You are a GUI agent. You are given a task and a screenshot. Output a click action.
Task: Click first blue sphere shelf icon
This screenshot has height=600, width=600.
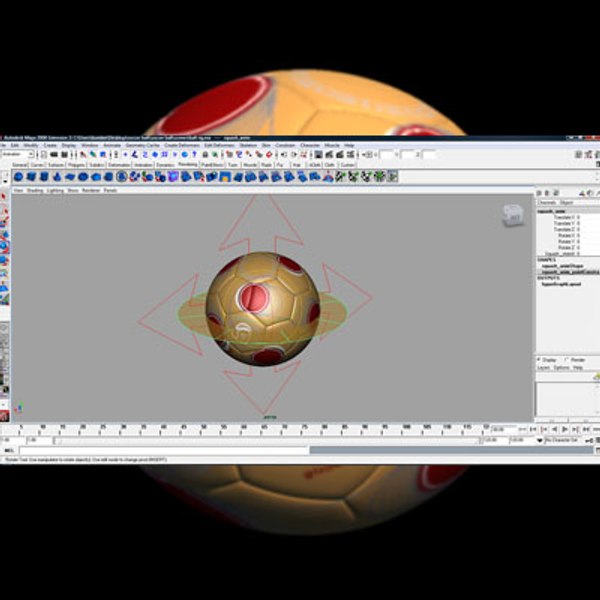point(18,176)
